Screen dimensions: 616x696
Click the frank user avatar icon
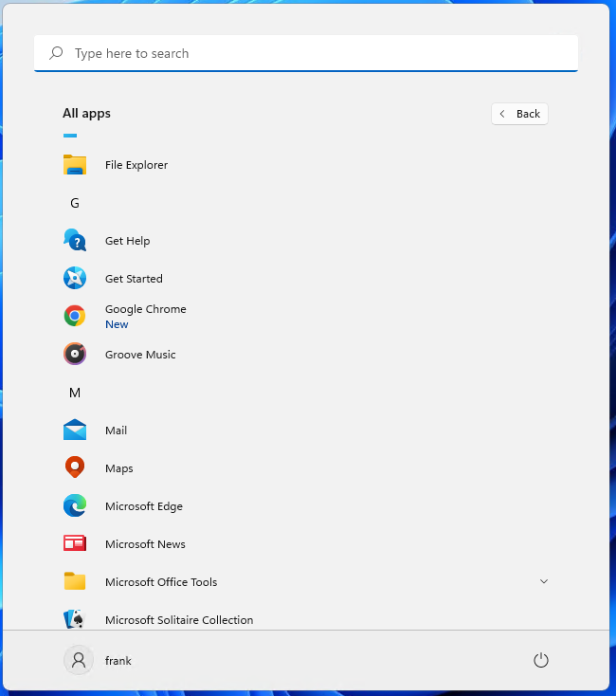79,660
